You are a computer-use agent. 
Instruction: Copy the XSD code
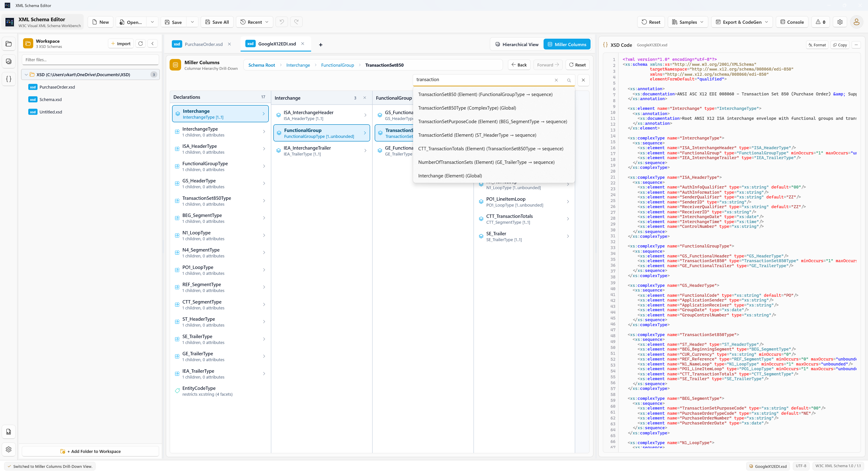click(840, 45)
